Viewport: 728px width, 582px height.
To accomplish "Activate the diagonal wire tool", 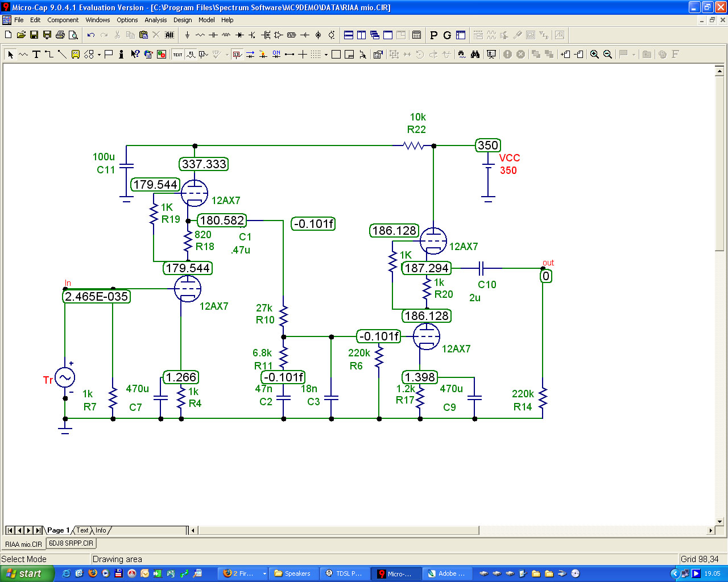I will [x=62, y=55].
